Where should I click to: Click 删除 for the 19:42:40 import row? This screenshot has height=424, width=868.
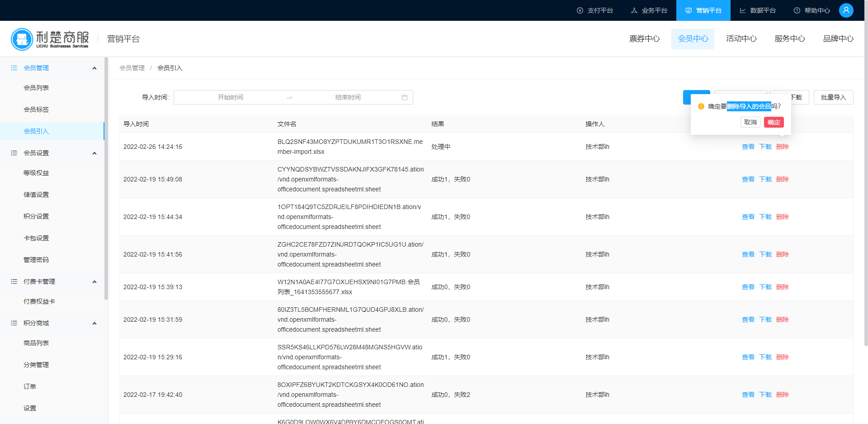pyautogui.click(x=783, y=395)
